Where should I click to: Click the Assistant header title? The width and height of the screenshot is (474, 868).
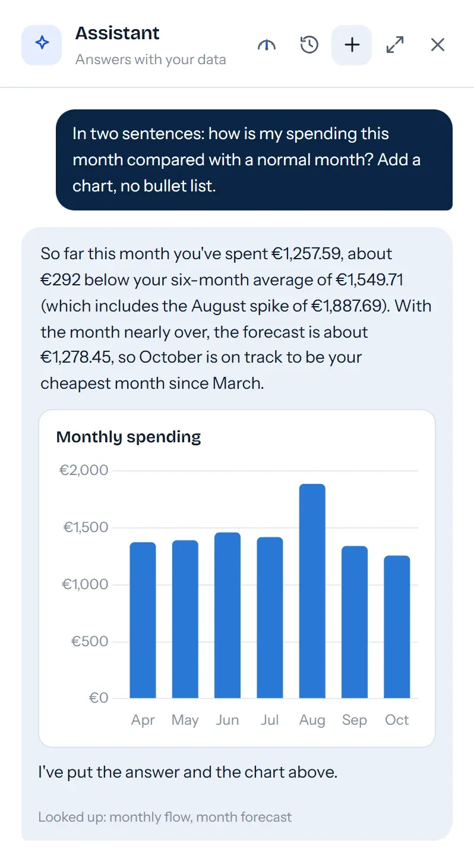[x=118, y=33]
